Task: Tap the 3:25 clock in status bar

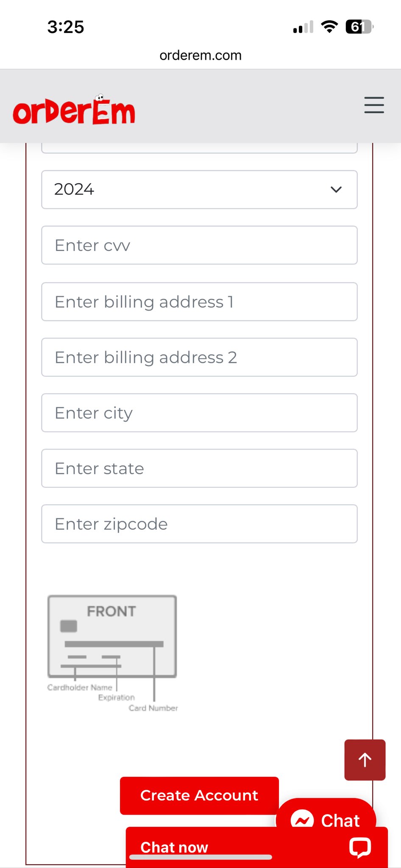Action: [x=66, y=27]
